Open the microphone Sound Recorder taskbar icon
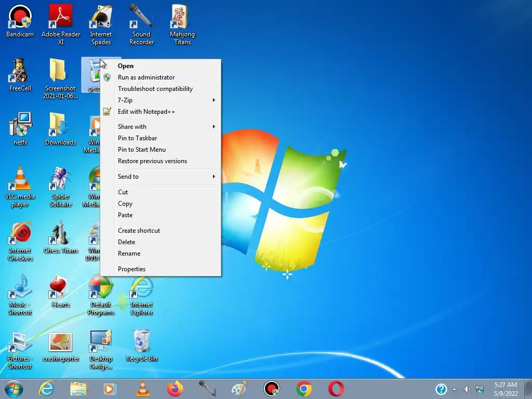532x399 pixels. 207,389
